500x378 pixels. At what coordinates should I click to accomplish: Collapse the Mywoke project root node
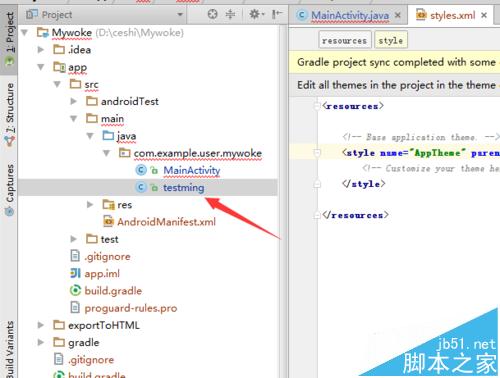pos(24,33)
